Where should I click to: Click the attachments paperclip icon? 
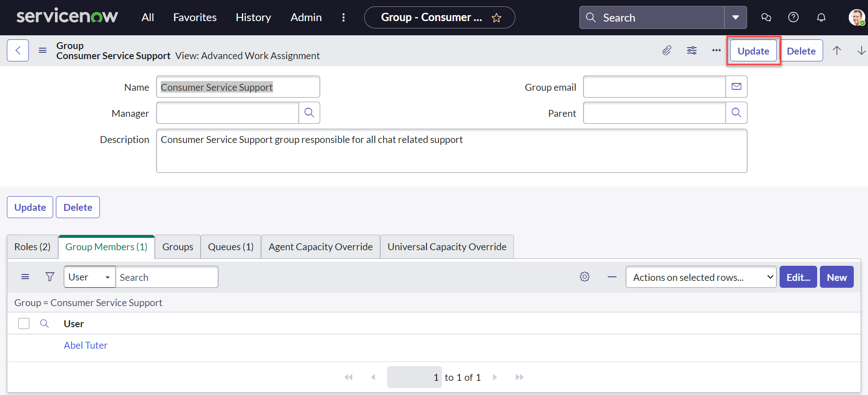(667, 50)
